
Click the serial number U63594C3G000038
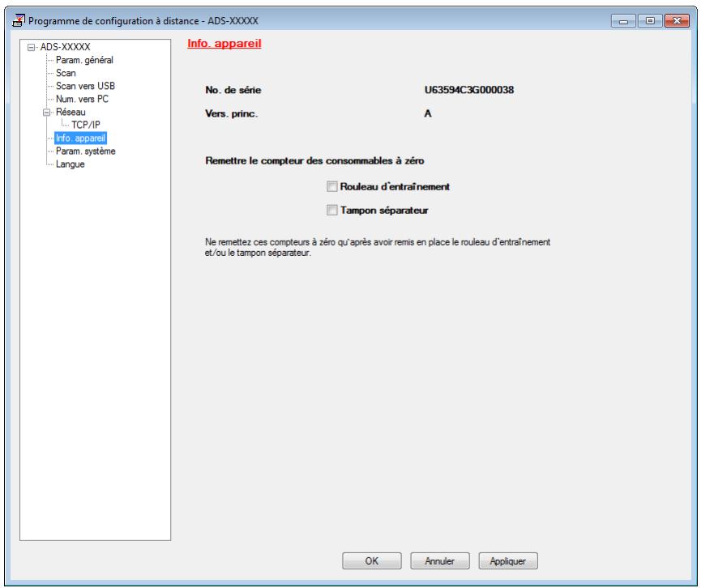(x=469, y=90)
